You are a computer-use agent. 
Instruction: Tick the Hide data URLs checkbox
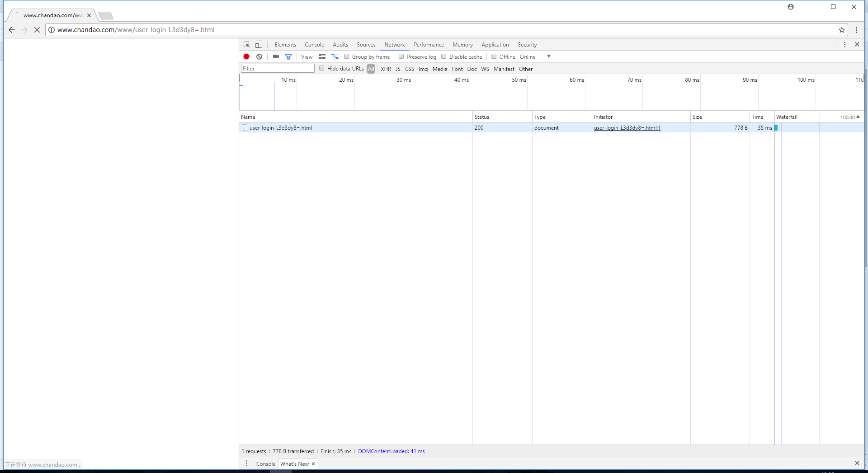coord(322,68)
